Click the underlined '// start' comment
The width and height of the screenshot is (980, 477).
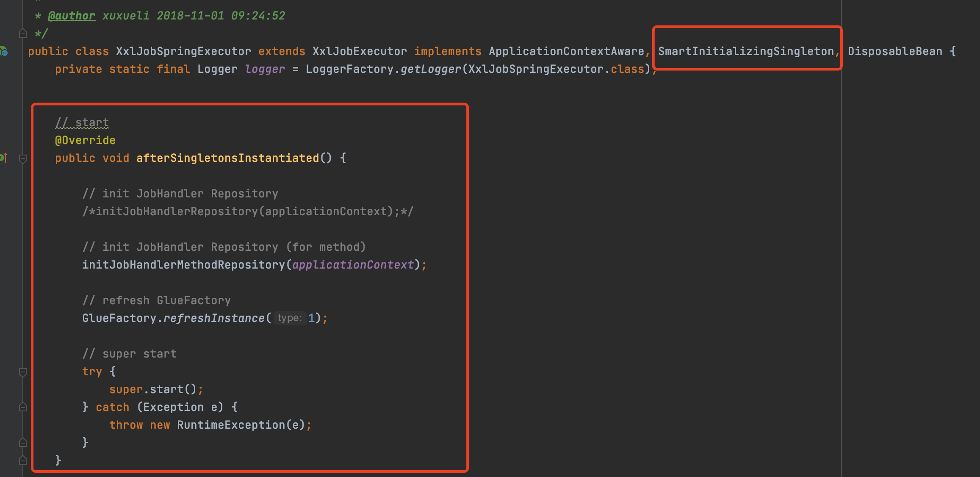pyautogui.click(x=82, y=122)
